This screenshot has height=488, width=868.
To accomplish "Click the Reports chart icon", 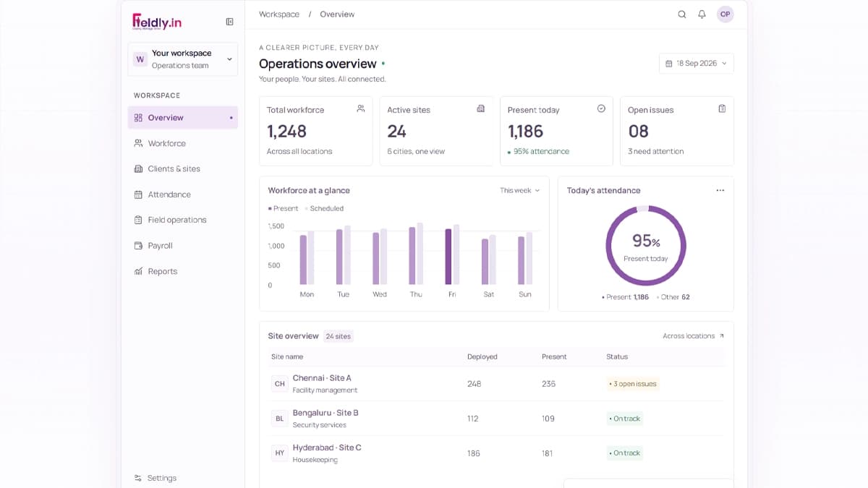I will [x=138, y=271].
